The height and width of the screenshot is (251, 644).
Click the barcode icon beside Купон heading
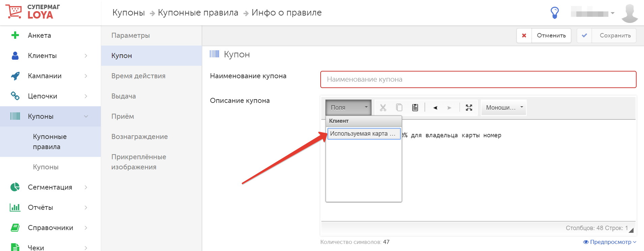(x=214, y=54)
